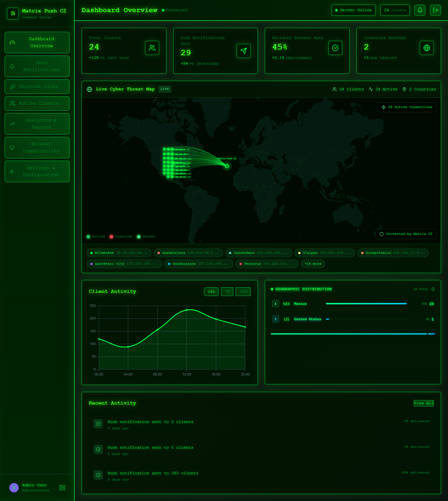
Task: Go to Send Notifications page
Action: tap(37, 66)
